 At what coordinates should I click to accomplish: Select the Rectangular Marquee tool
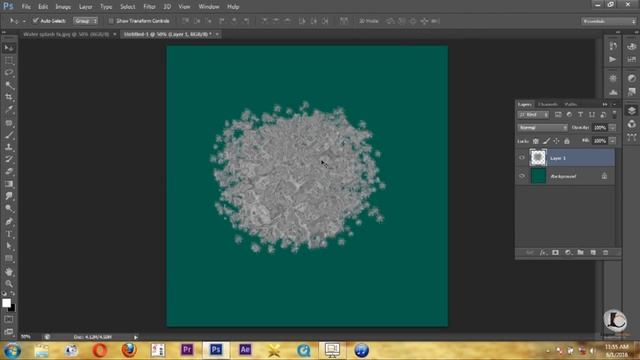pyautogui.click(x=9, y=60)
